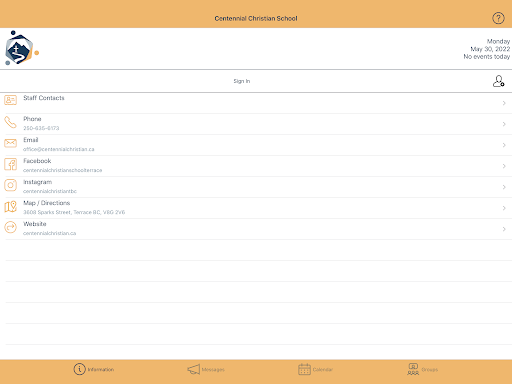Tap the Sign In text
This screenshot has width=512, height=384.
click(x=242, y=81)
